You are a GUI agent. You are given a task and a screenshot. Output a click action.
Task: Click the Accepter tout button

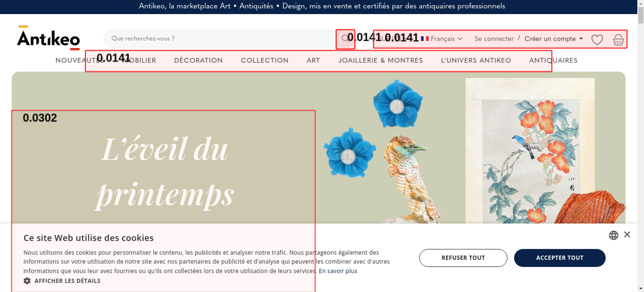[x=560, y=258]
